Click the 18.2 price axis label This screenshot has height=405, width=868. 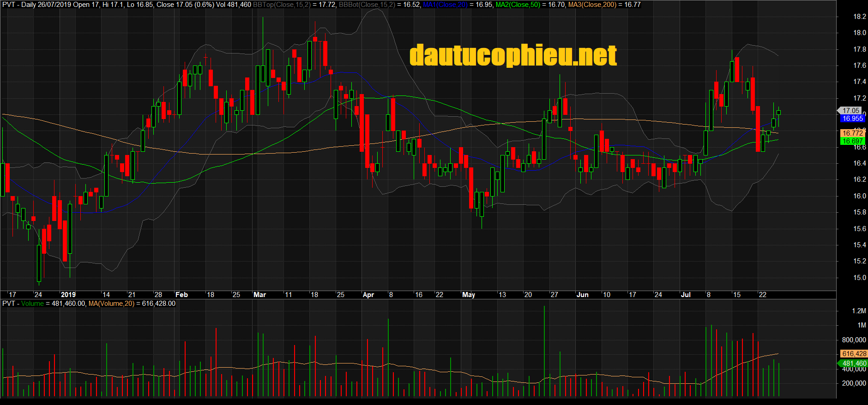[x=859, y=17]
